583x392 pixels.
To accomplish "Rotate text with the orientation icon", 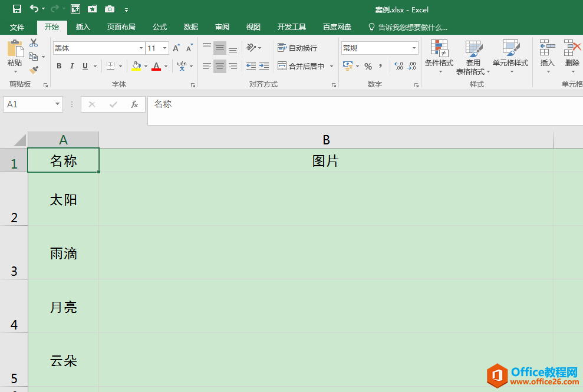I will [251, 47].
